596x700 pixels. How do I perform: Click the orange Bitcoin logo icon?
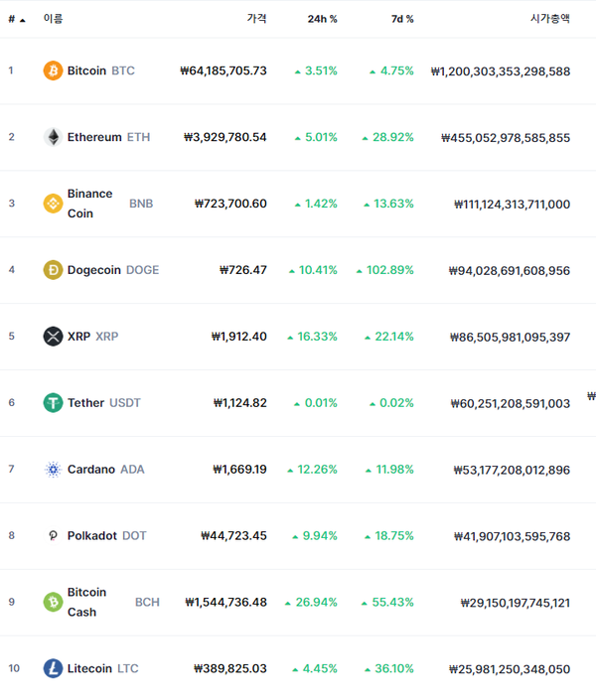(53, 70)
